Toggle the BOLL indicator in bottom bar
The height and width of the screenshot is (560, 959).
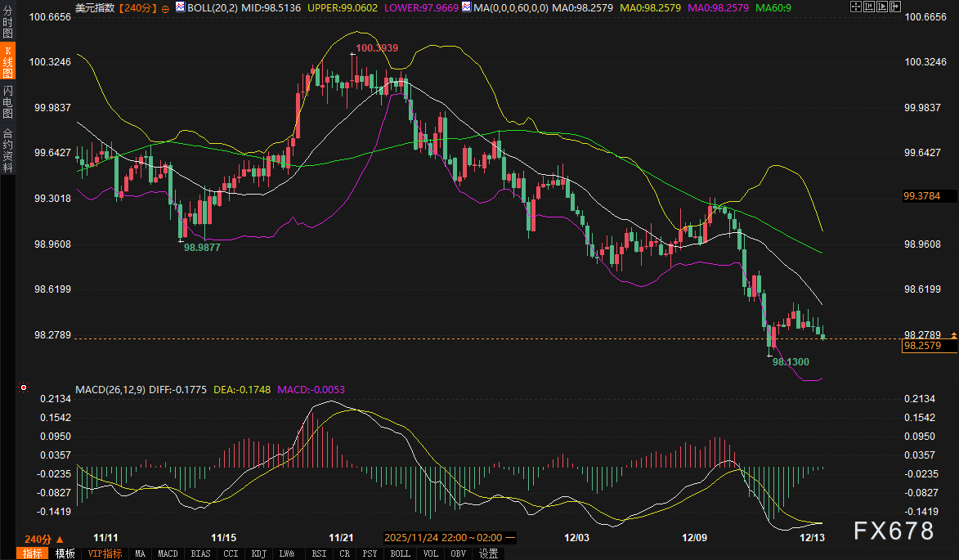click(400, 553)
